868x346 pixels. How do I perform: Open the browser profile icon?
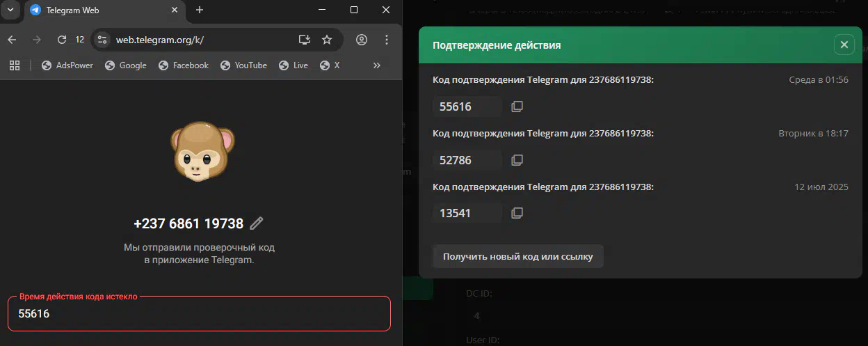[x=362, y=40]
